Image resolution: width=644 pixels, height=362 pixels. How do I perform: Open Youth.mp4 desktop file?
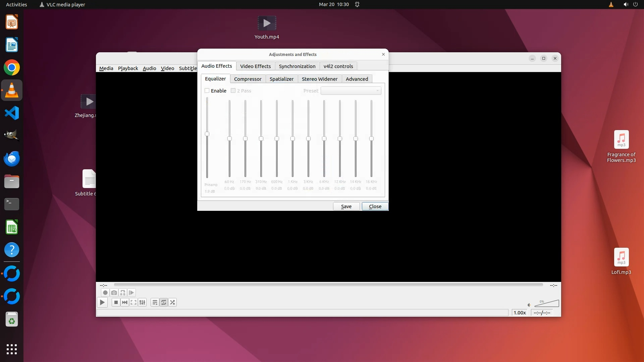pyautogui.click(x=267, y=23)
